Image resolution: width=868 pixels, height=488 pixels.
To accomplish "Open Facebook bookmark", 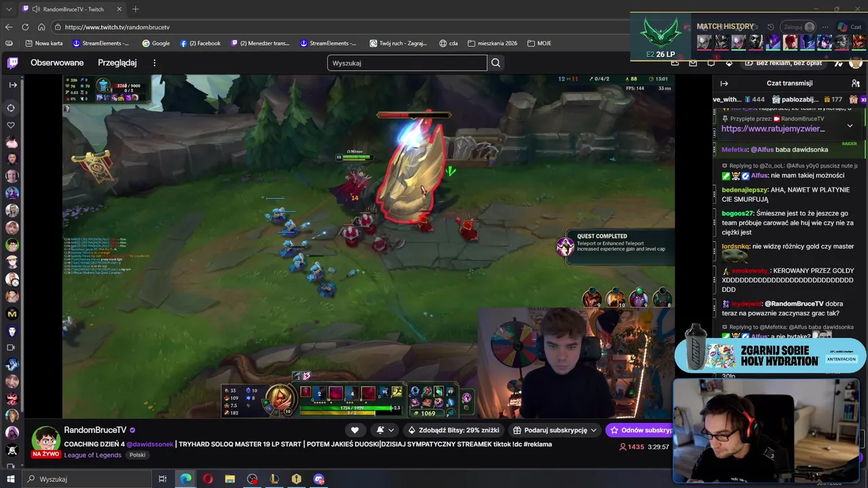I will point(200,43).
